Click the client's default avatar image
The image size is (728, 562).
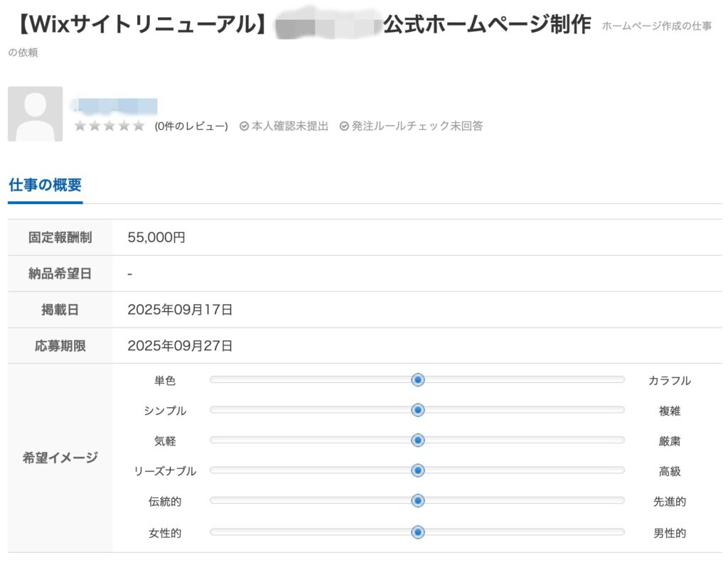click(35, 114)
